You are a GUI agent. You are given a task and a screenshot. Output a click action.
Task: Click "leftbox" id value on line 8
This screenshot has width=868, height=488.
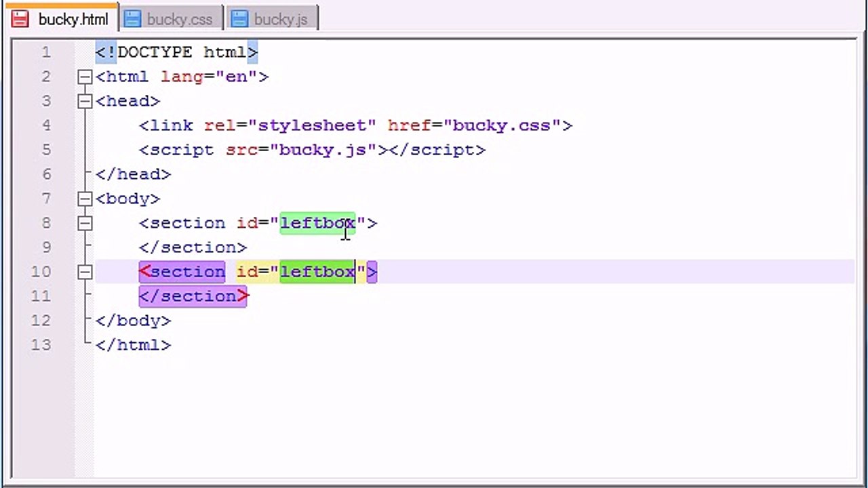click(x=317, y=223)
